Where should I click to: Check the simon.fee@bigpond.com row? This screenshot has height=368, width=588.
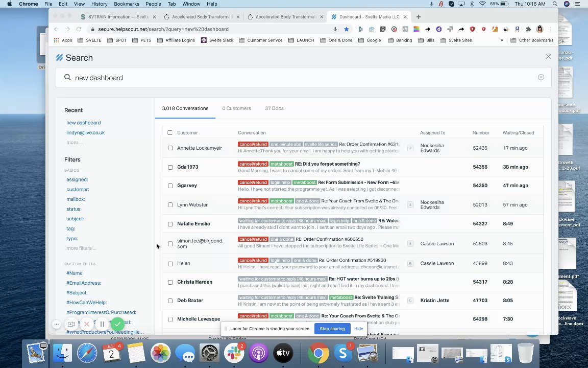coord(170,244)
